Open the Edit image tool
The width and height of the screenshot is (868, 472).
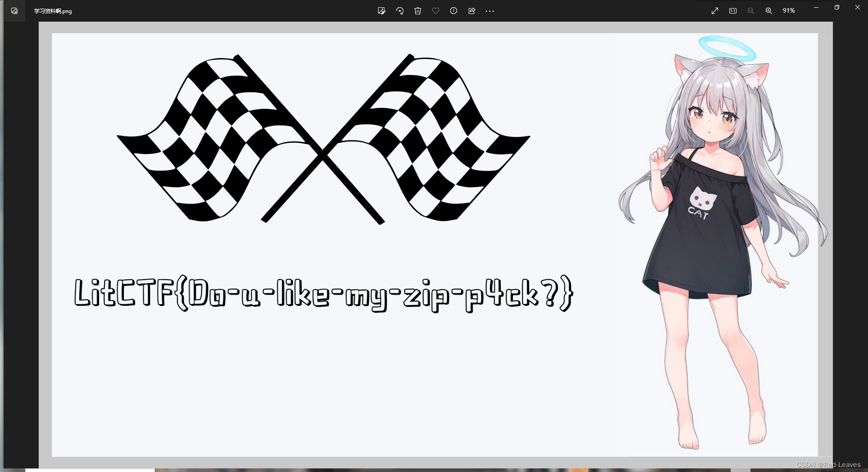(x=382, y=11)
